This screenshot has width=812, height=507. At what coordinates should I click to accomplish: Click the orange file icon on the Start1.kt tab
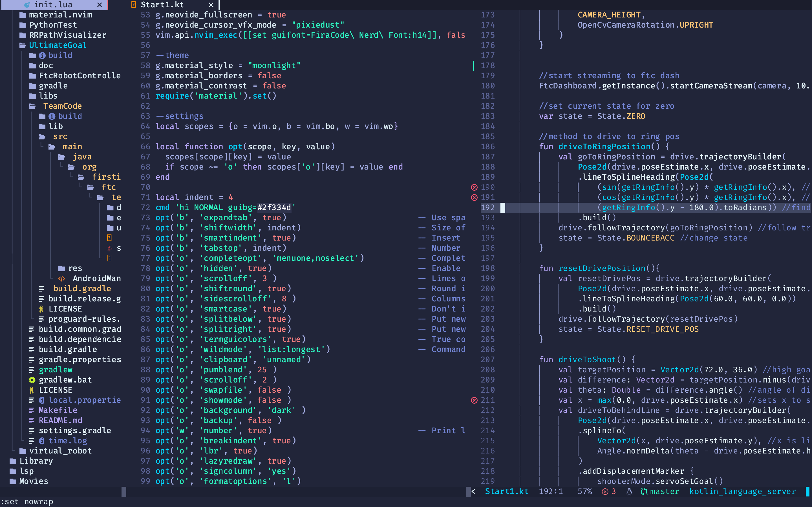click(134, 5)
